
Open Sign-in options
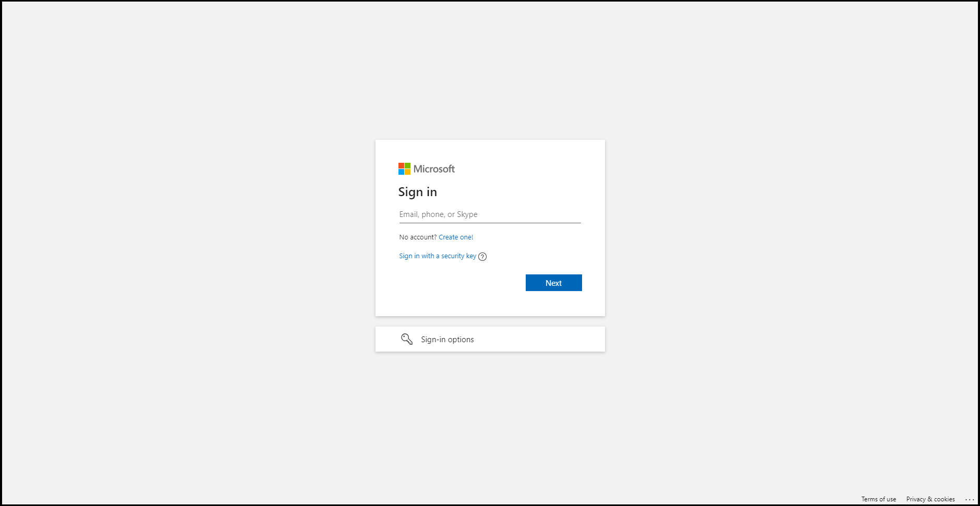[x=490, y=339]
